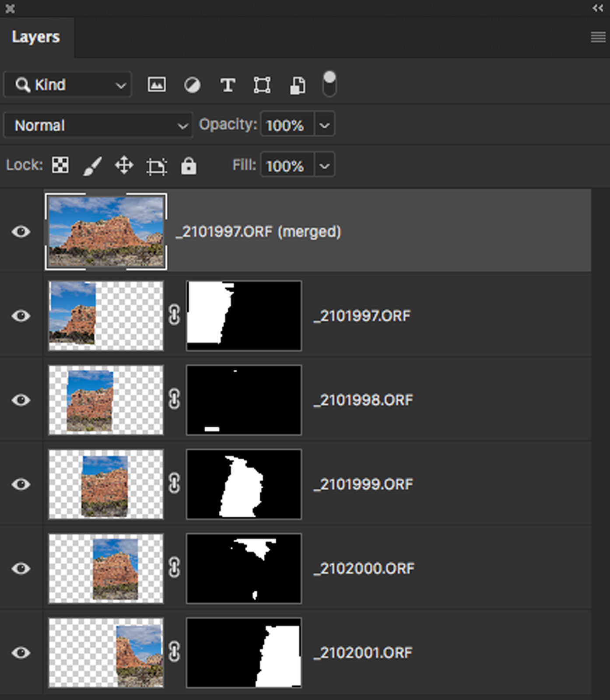610x700 pixels.
Task: Open the Normal blend mode dropdown
Action: click(x=98, y=126)
